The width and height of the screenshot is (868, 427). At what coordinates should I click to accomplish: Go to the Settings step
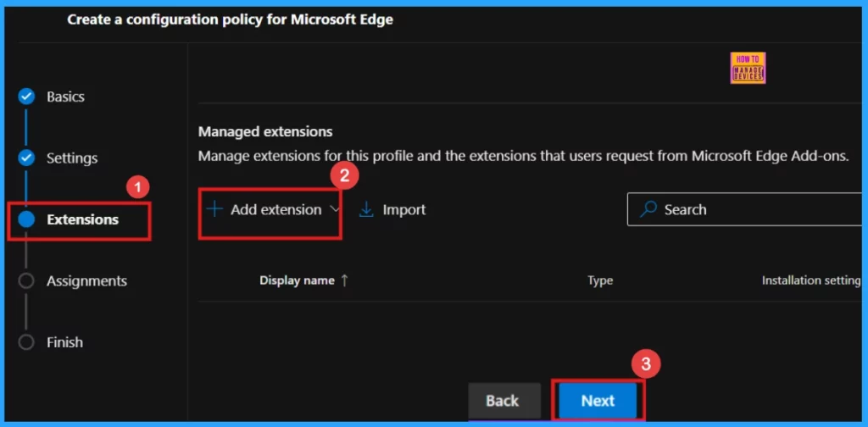(72, 158)
